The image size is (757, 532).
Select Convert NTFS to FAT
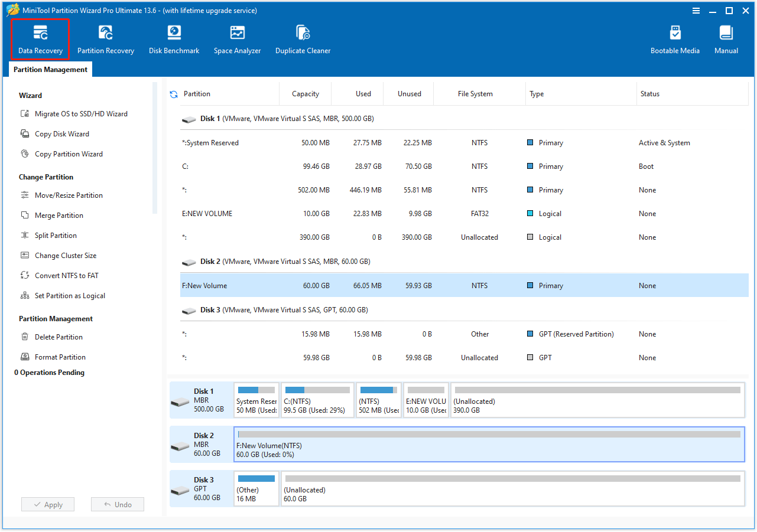pyautogui.click(x=66, y=275)
